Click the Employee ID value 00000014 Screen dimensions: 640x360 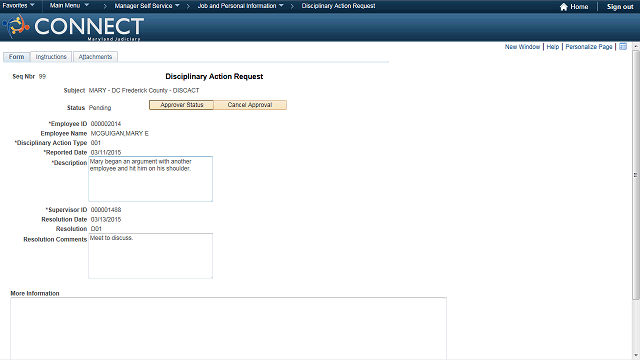tap(106, 124)
